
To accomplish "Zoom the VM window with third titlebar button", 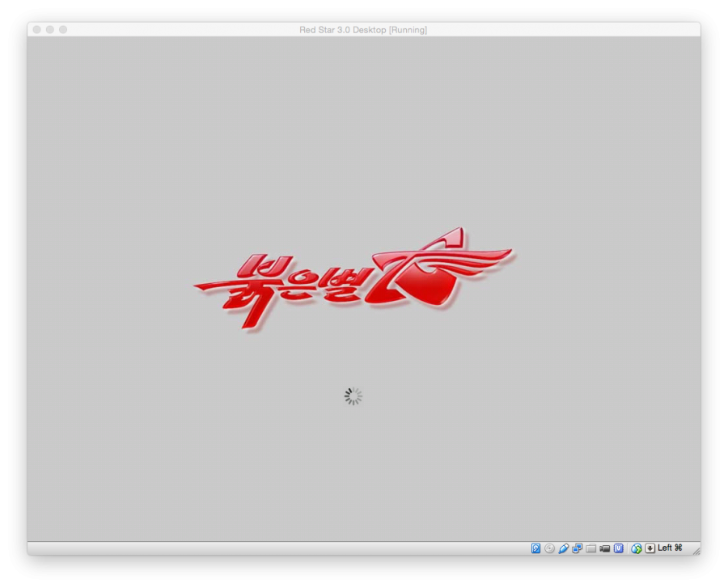I will click(x=63, y=30).
